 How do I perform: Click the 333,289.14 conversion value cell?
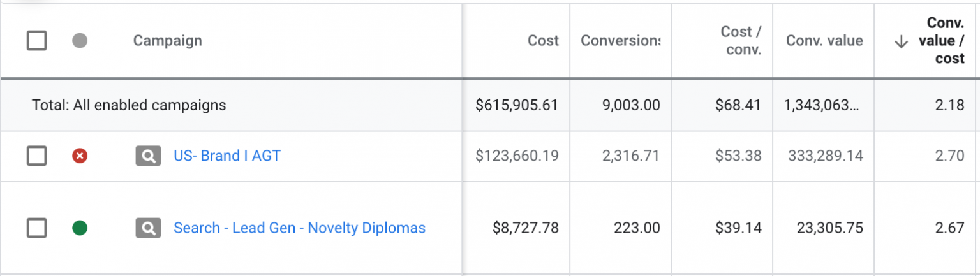[x=827, y=156]
